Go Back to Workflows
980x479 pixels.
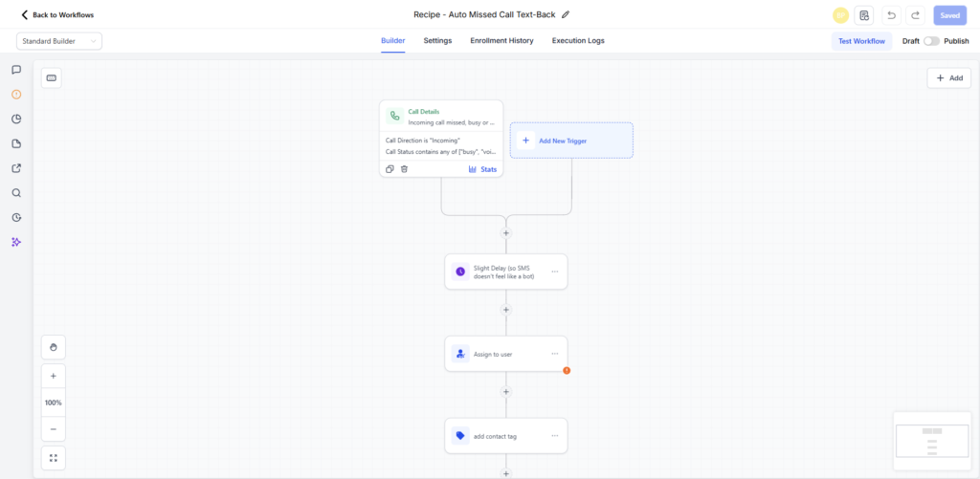(x=57, y=15)
